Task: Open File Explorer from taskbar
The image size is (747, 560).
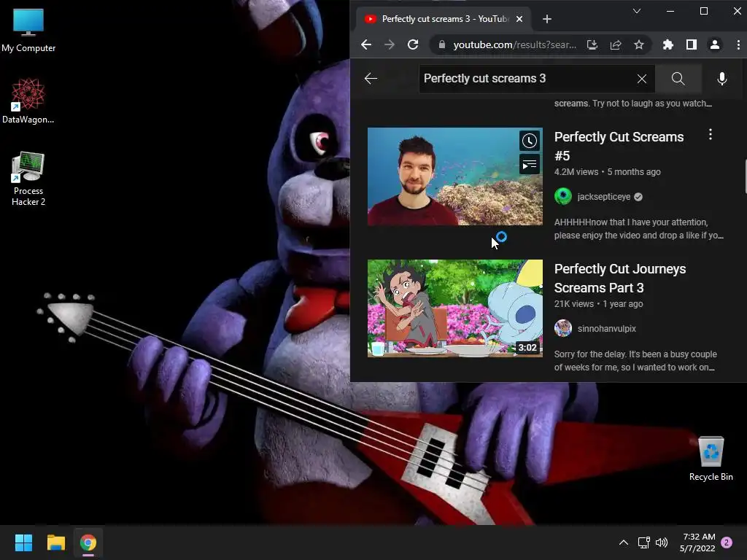Action: tap(55, 542)
